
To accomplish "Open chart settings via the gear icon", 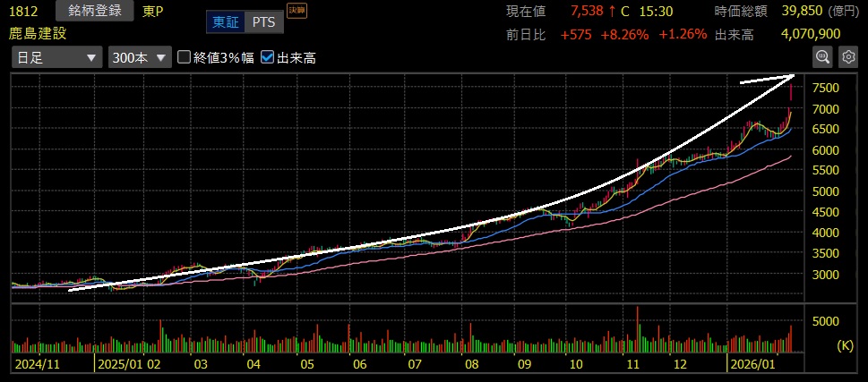I will point(847,57).
